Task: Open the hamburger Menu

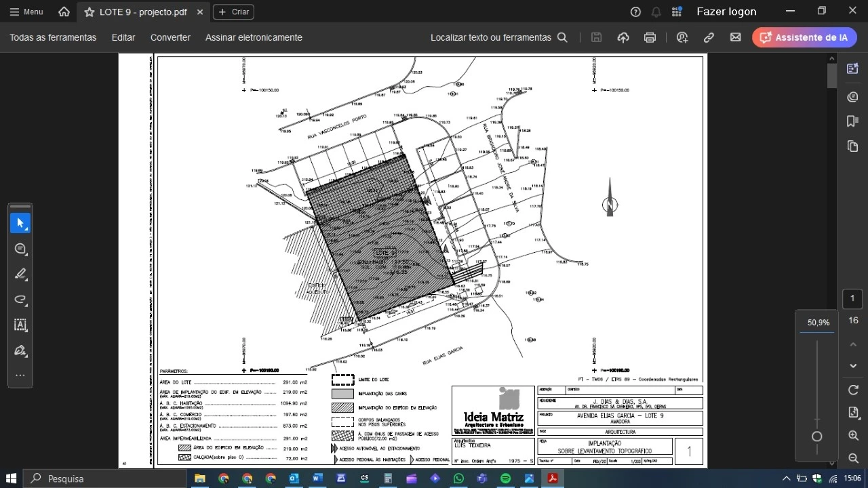Action: [26, 11]
